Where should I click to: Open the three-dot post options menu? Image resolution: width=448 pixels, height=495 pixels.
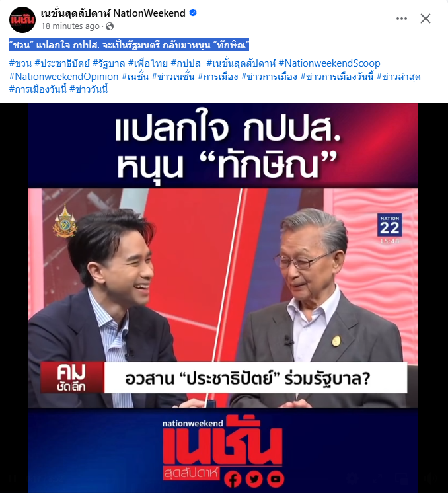click(x=402, y=19)
